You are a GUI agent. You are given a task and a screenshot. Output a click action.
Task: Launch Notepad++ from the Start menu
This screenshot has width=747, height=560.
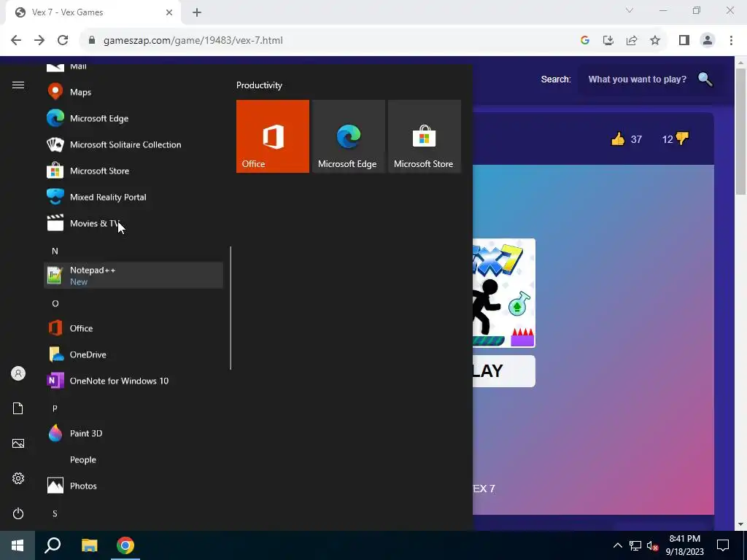(x=133, y=275)
